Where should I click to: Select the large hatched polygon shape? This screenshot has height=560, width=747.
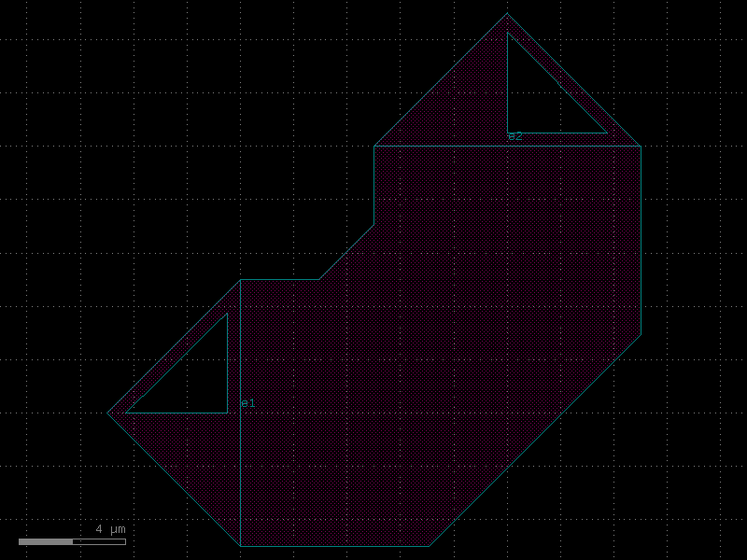click(x=467, y=327)
